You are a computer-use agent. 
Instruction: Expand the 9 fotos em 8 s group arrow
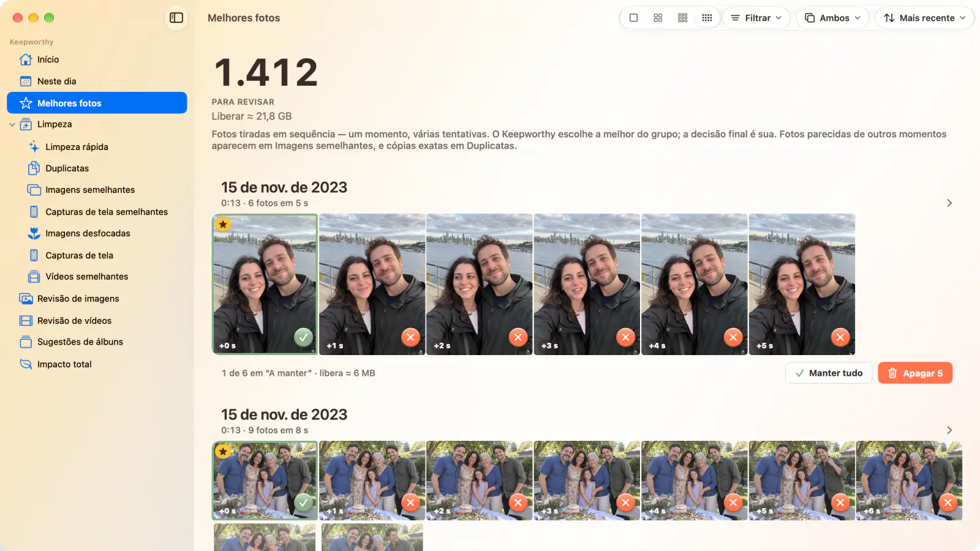[x=949, y=430]
